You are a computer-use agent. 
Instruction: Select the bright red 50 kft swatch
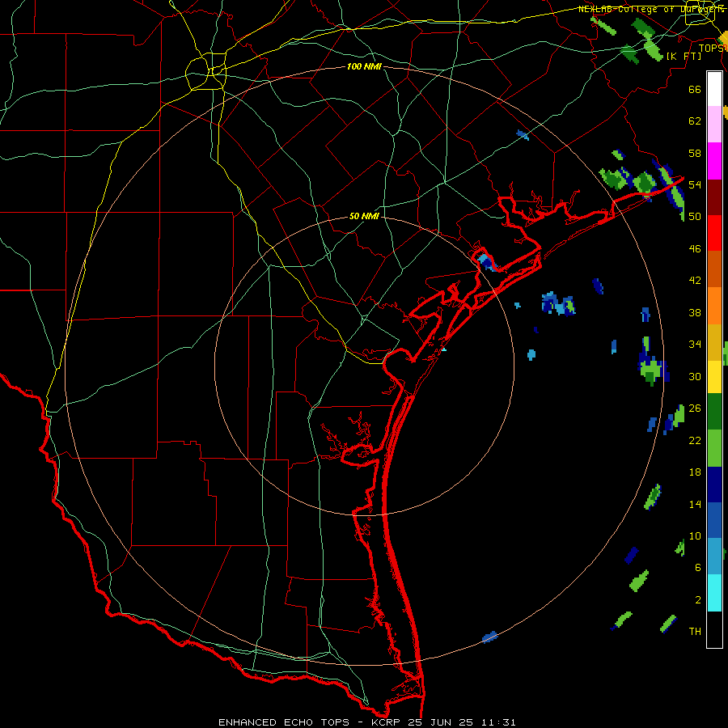click(x=714, y=233)
